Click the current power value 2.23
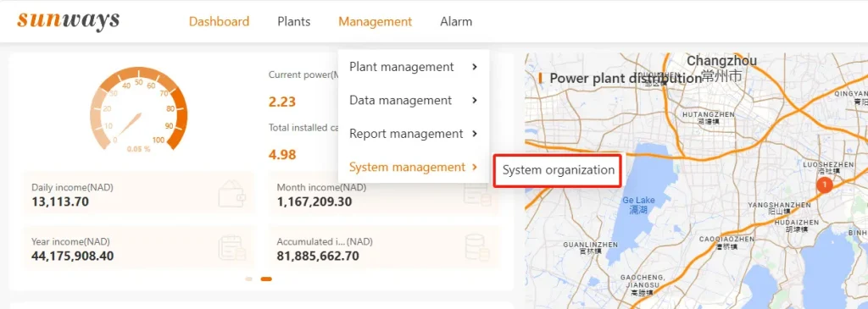Viewport: 868px width, 309px height. pos(282,102)
